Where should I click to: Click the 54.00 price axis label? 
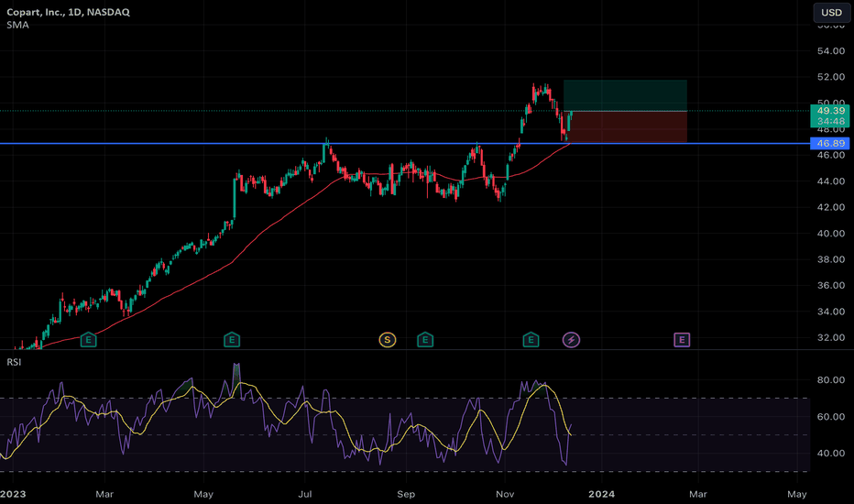(x=830, y=50)
